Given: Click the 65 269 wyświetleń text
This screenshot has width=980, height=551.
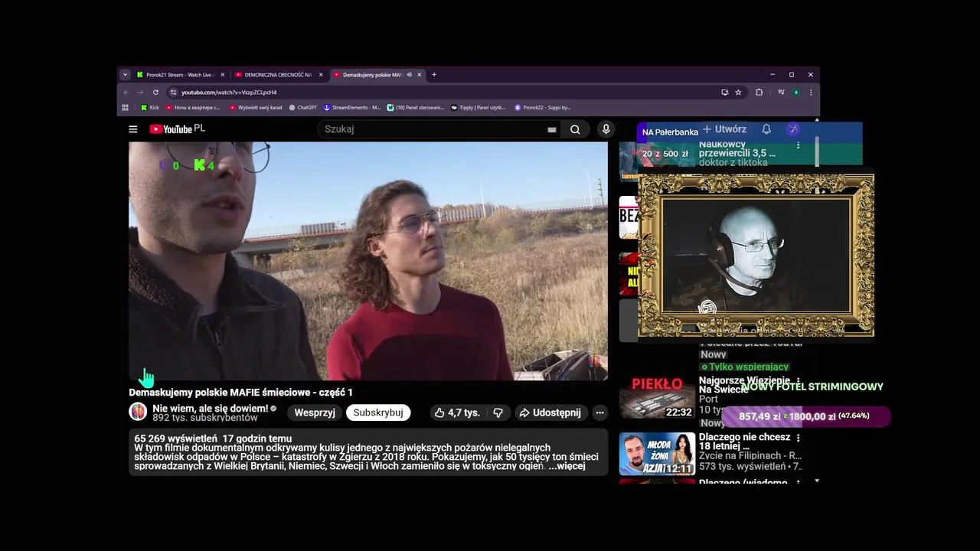Looking at the screenshot, I should pos(175,439).
